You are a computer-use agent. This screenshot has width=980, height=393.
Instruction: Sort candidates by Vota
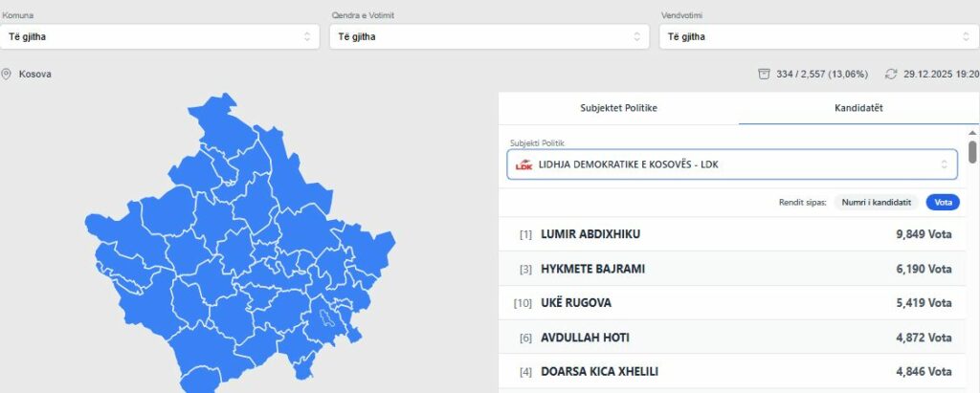(x=943, y=202)
